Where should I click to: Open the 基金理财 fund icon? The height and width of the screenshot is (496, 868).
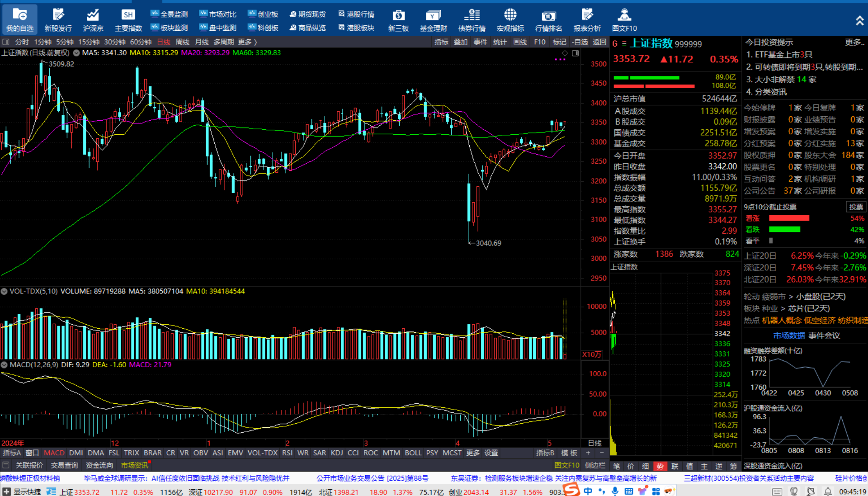point(433,20)
